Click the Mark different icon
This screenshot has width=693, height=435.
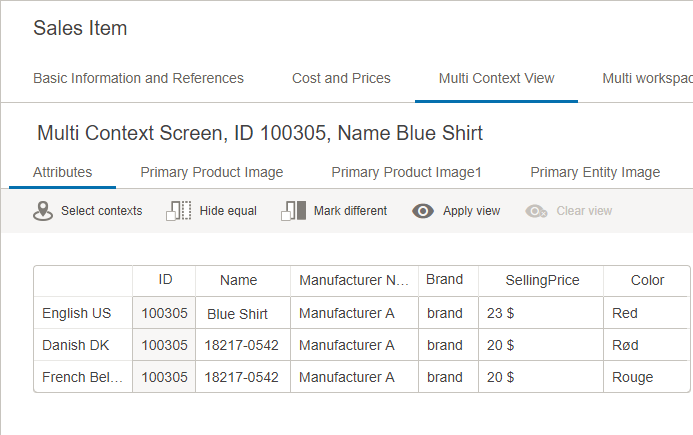(x=294, y=211)
